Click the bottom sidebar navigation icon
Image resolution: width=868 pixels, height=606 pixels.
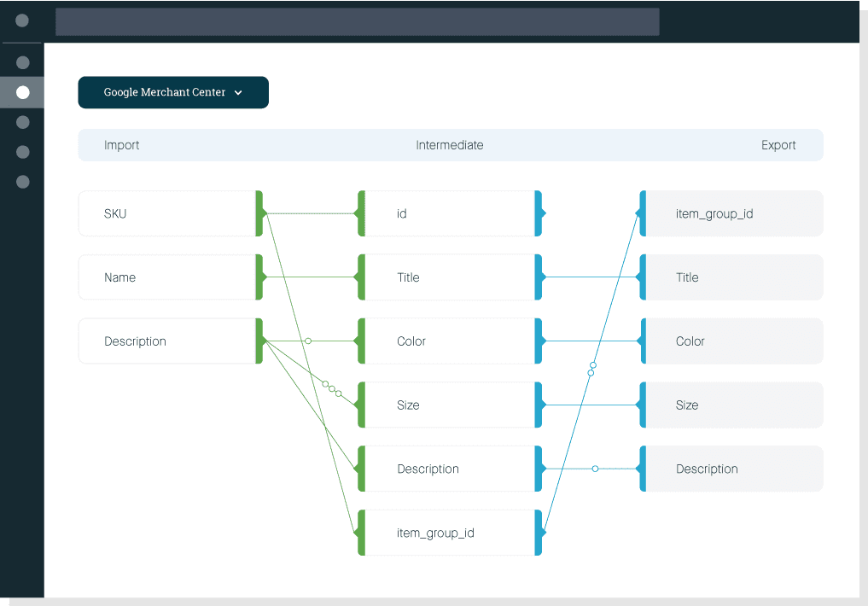coord(22,182)
